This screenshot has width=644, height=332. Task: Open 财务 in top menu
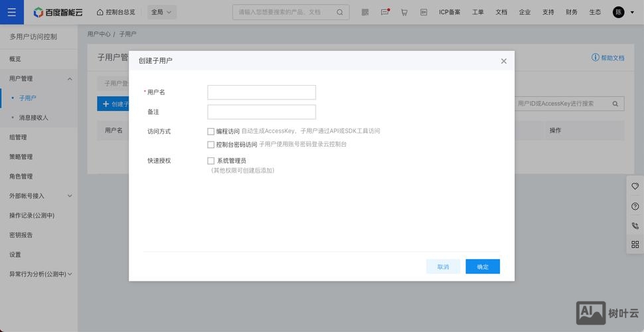tap(571, 13)
